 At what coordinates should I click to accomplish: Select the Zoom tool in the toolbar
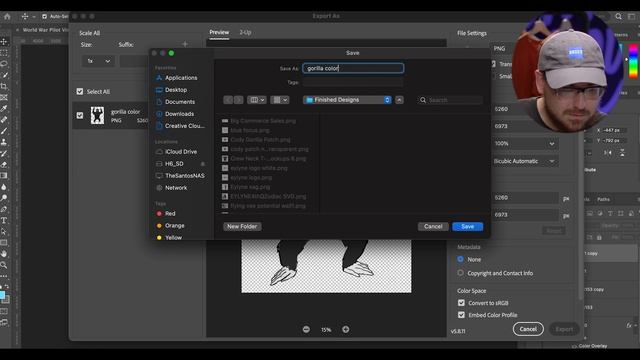(x=4, y=265)
